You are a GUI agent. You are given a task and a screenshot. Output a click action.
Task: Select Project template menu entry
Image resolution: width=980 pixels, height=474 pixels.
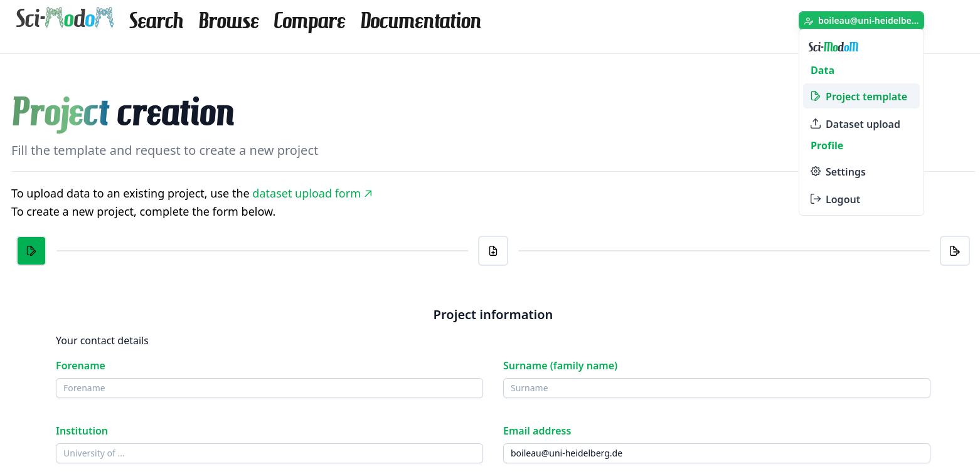pos(866,97)
